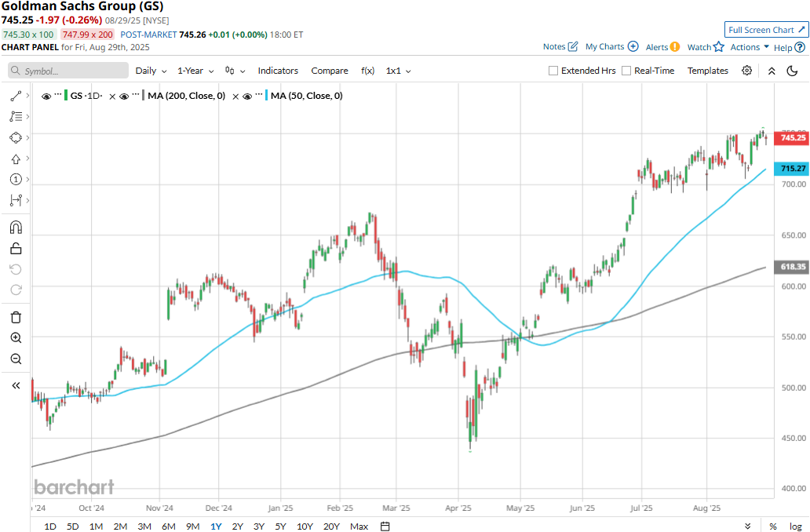The image size is (810, 532).
Task: Open the Full Screen Chart button
Action: point(767,30)
